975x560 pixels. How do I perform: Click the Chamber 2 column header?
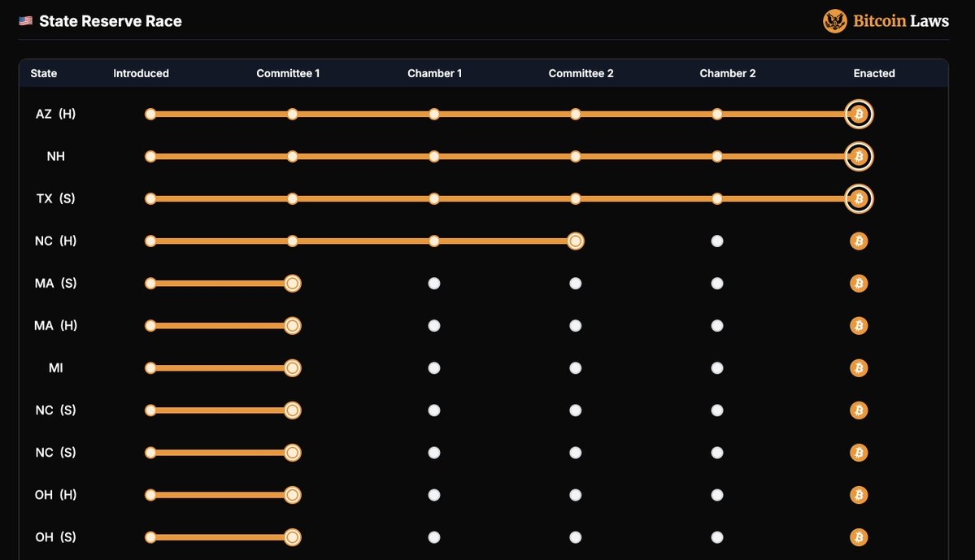[x=728, y=73]
